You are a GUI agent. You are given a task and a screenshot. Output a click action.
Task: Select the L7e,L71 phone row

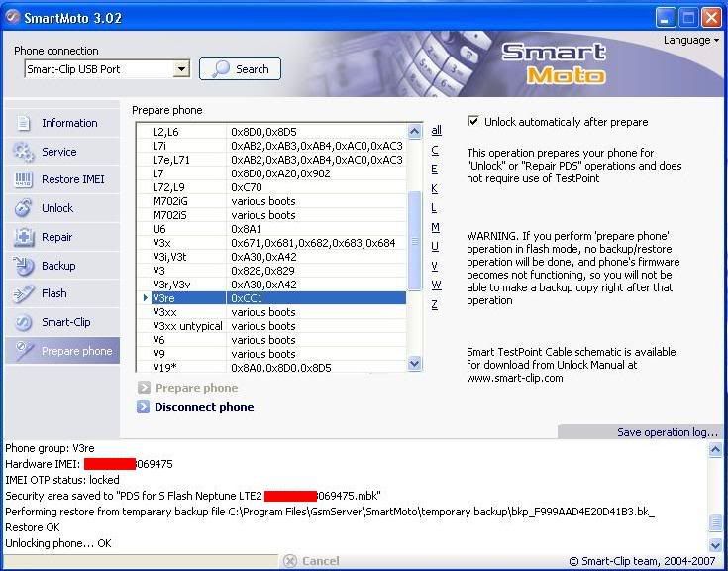(271, 160)
